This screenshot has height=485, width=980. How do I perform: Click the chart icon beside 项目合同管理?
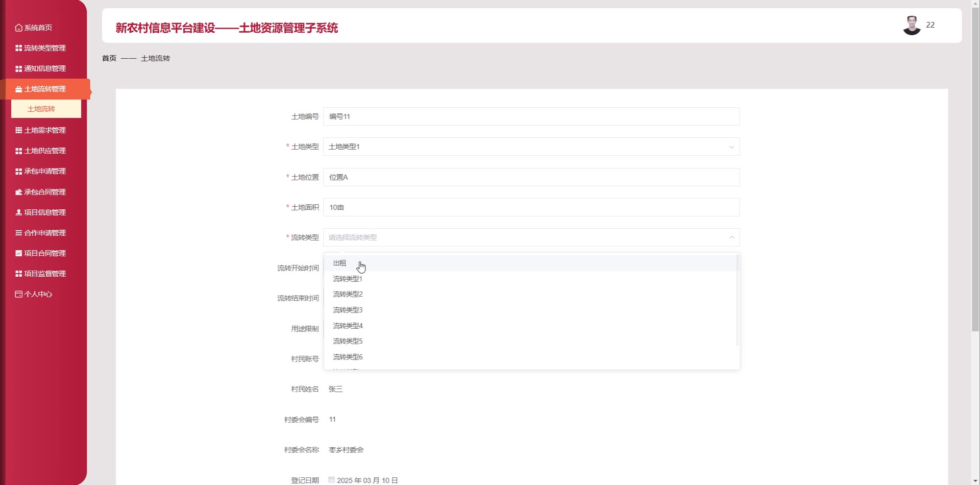[x=19, y=253]
